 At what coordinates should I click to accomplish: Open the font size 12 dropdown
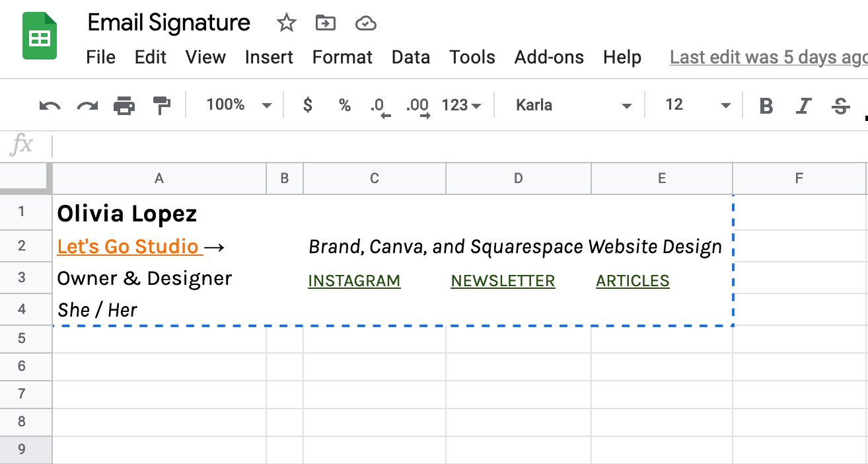coord(698,105)
